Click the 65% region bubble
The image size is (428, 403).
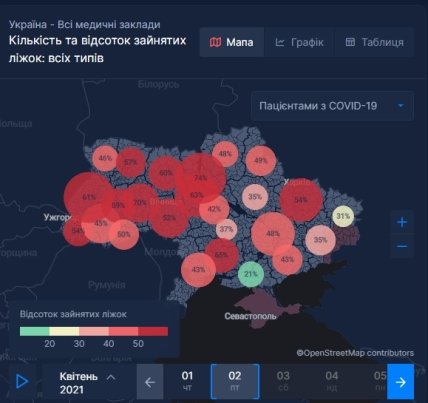click(221, 255)
